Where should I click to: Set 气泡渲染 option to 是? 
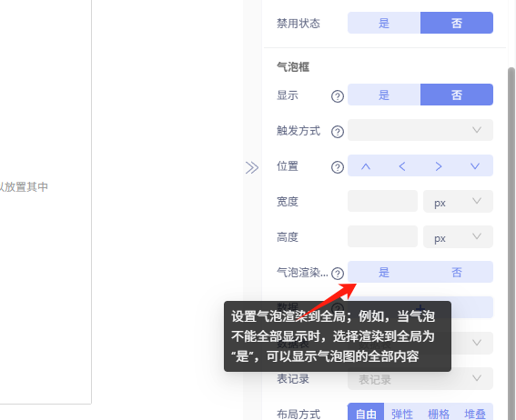384,272
